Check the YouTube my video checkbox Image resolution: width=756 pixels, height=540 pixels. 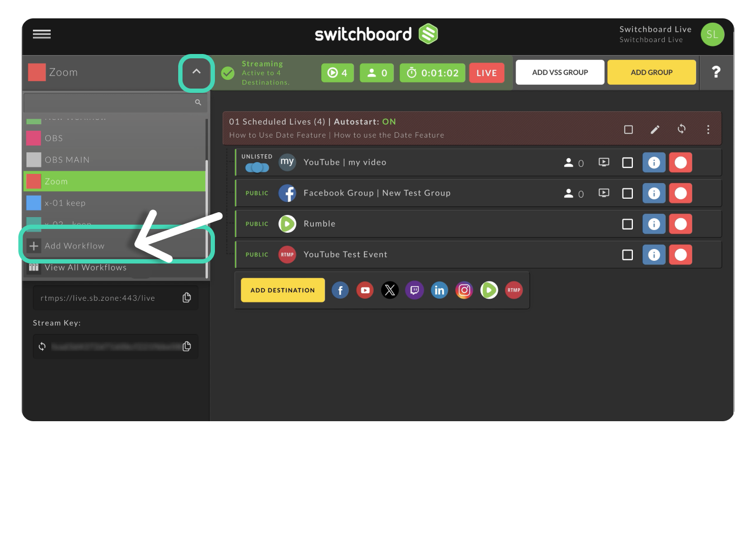[627, 163]
